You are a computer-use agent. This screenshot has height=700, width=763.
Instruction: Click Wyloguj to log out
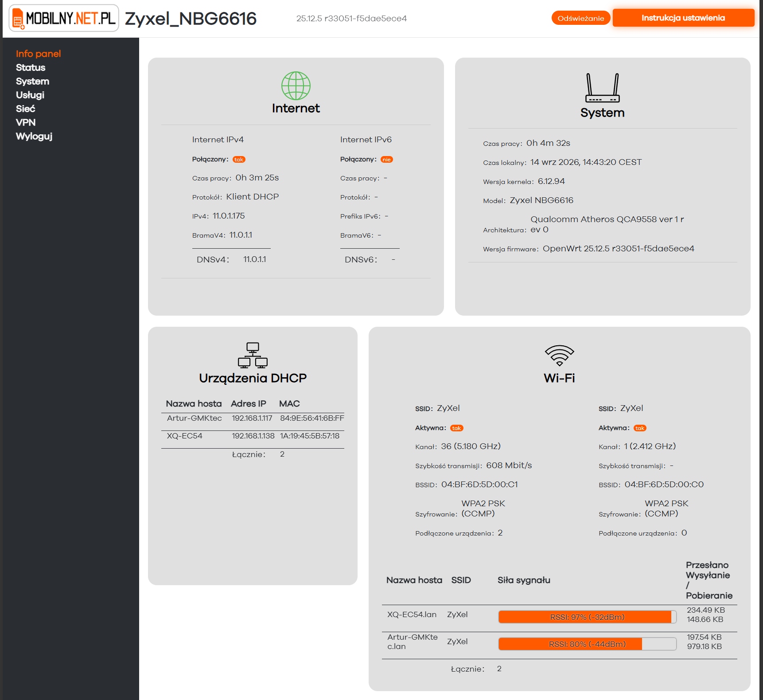tap(34, 136)
